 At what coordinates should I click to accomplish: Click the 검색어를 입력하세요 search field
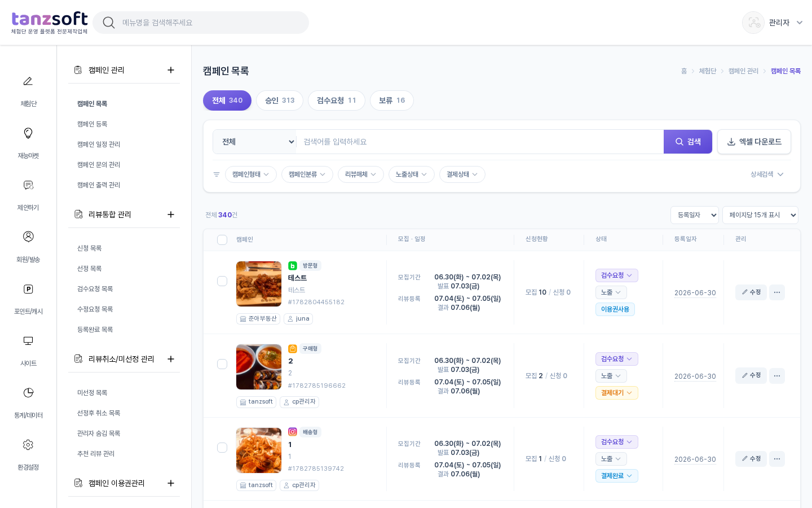(x=480, y=142)
